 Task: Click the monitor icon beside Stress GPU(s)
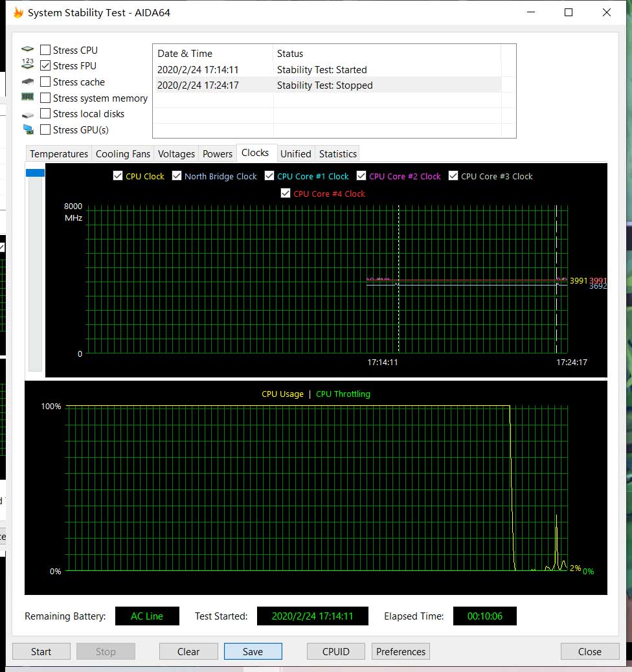(x=28, y=129)
